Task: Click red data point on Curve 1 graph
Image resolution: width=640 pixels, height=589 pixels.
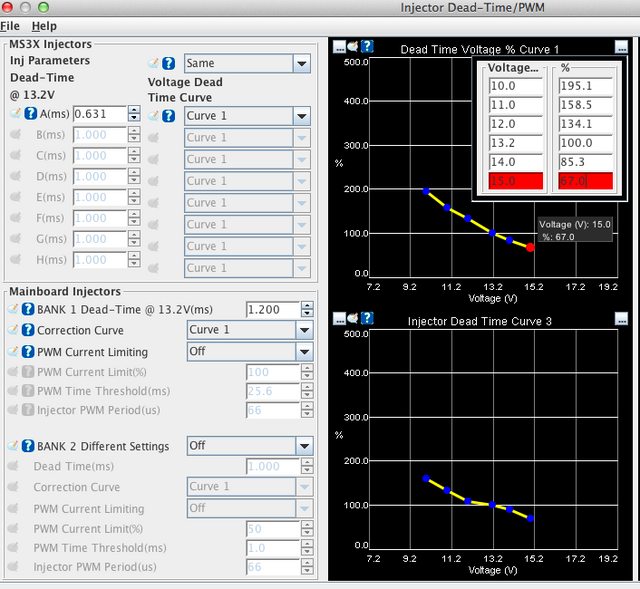Action: click(530, 247)
